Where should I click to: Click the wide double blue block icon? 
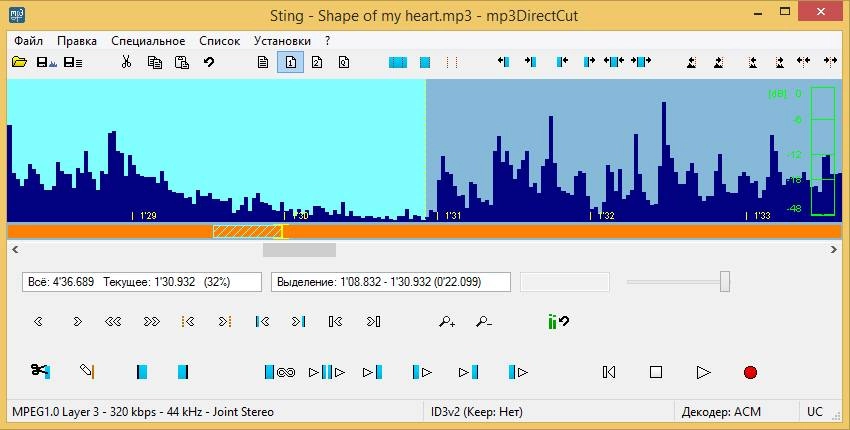(x=398, y=62)
